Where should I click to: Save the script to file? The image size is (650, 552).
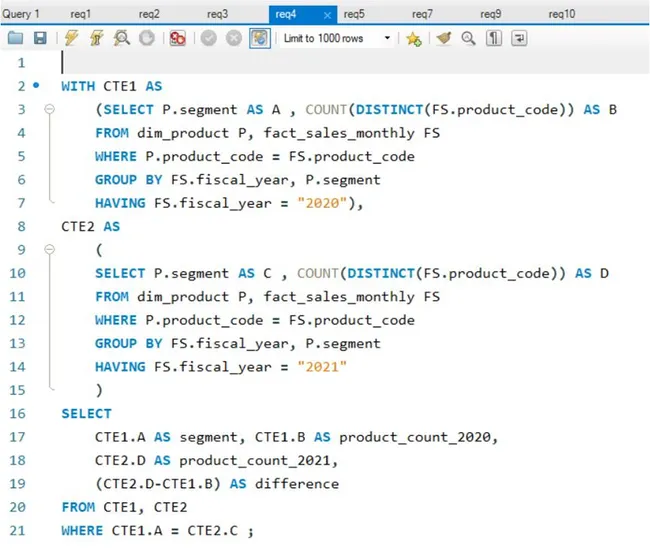[x=40, y=38]
